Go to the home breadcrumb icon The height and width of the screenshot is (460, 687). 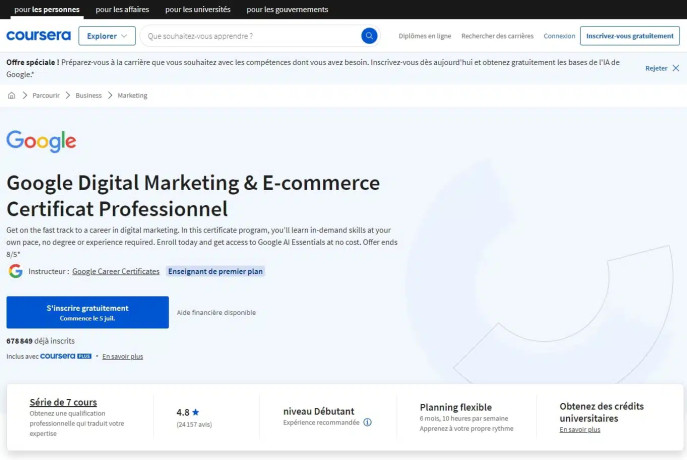tap(11, 96)
